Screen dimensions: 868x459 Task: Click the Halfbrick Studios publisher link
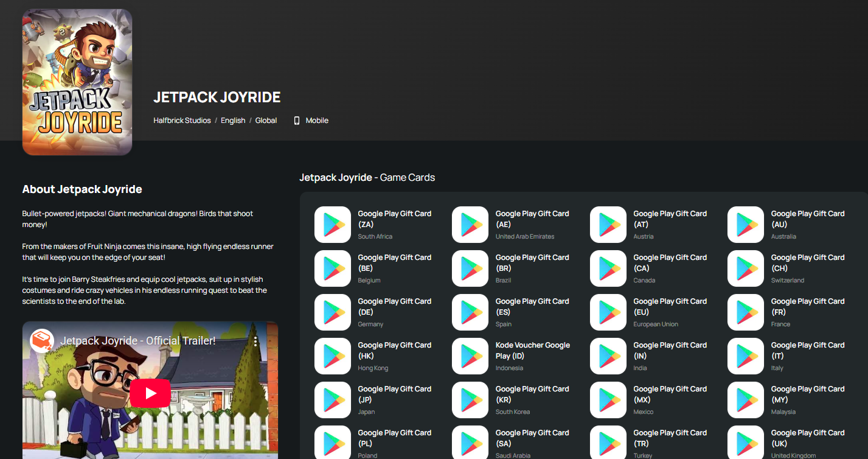coord(182,121)
